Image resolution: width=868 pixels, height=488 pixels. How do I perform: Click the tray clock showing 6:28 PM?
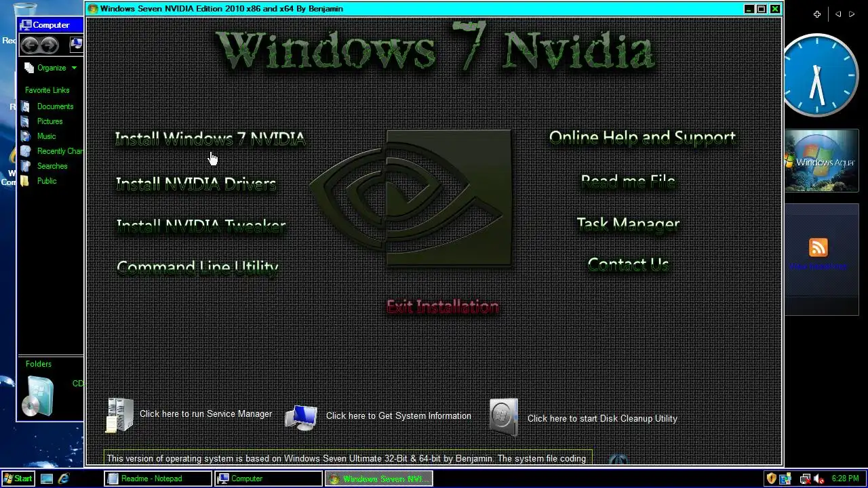click(x=845, y=479)
